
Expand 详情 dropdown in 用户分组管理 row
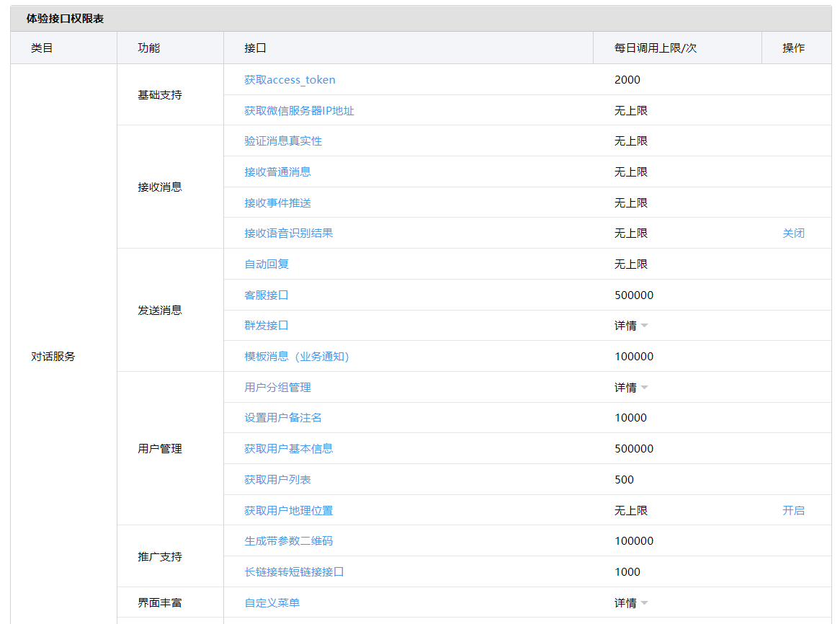click(631, 387)
